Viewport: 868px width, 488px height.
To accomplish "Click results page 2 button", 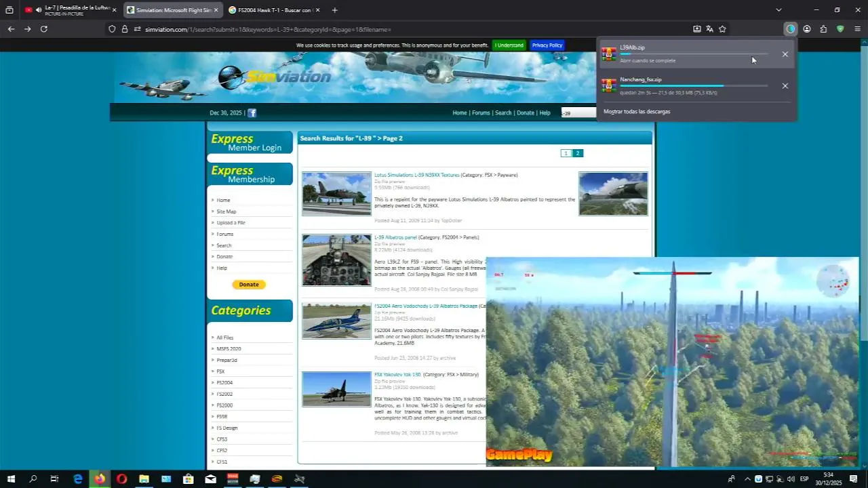I will click(x=578, y=153).
